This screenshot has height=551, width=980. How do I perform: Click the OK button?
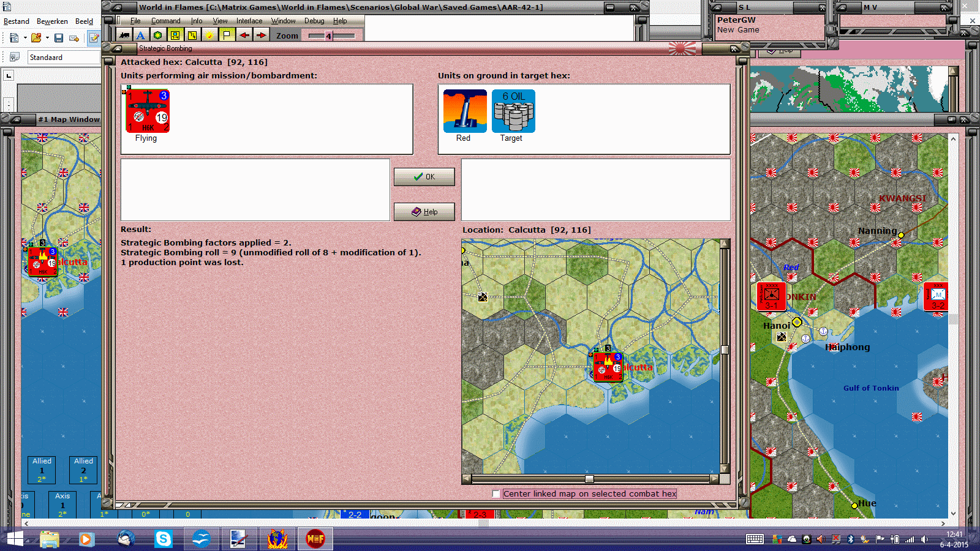(424, 177)
